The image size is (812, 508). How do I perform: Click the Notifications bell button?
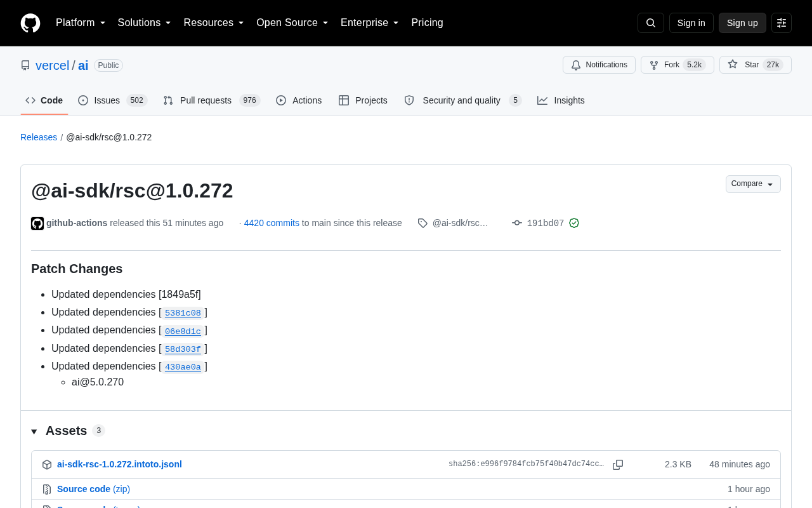(599, 65)
